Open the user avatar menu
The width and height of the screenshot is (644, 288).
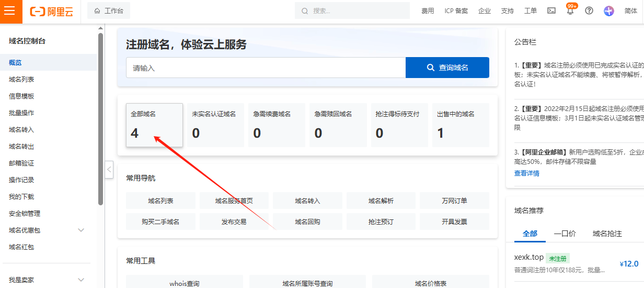click(608, 11)
